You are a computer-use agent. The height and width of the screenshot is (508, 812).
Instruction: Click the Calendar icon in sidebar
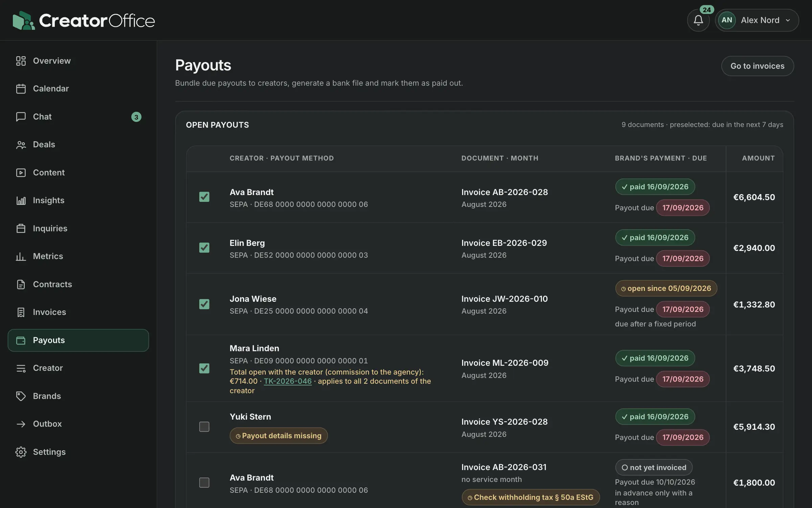(21, 89)
